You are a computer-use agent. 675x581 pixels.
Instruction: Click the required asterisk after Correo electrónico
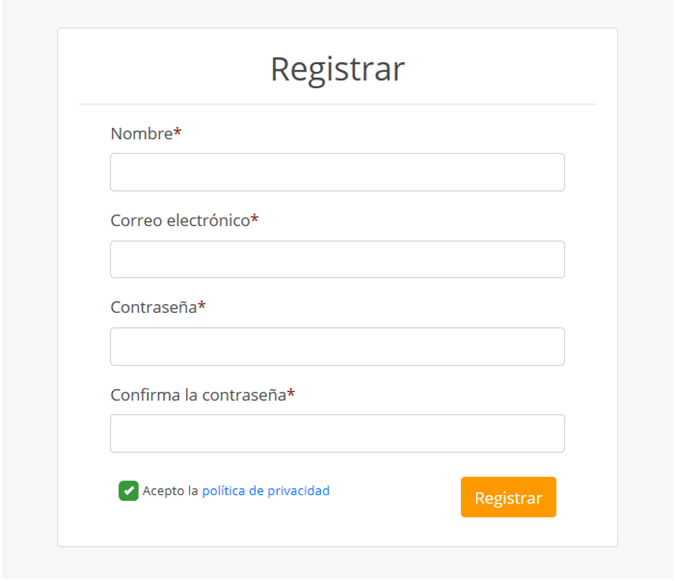(255, 219)
